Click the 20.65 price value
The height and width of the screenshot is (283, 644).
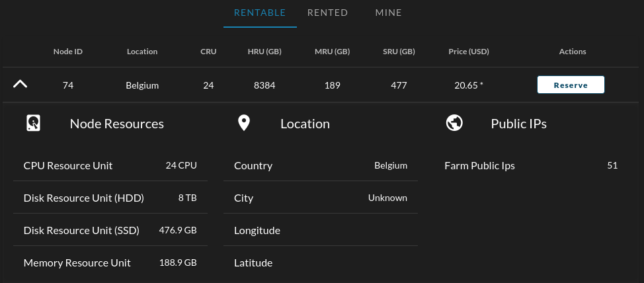(x=466, y=85)
